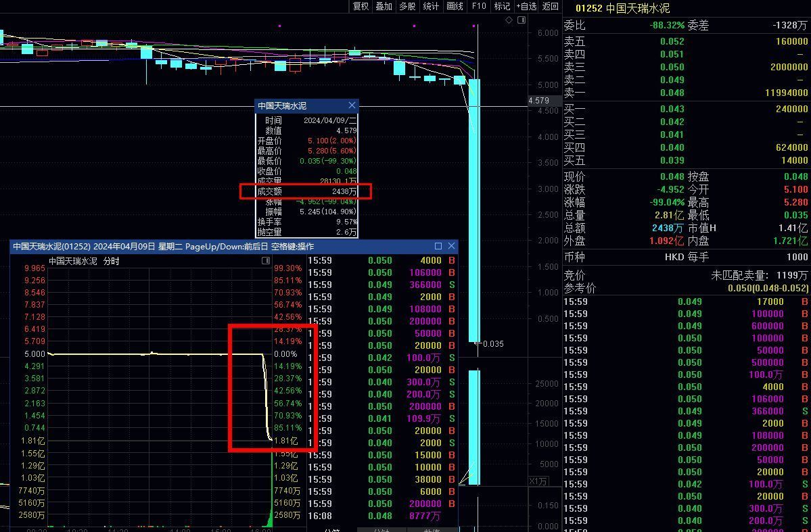Click the 返回 back button

click(551, 6)
